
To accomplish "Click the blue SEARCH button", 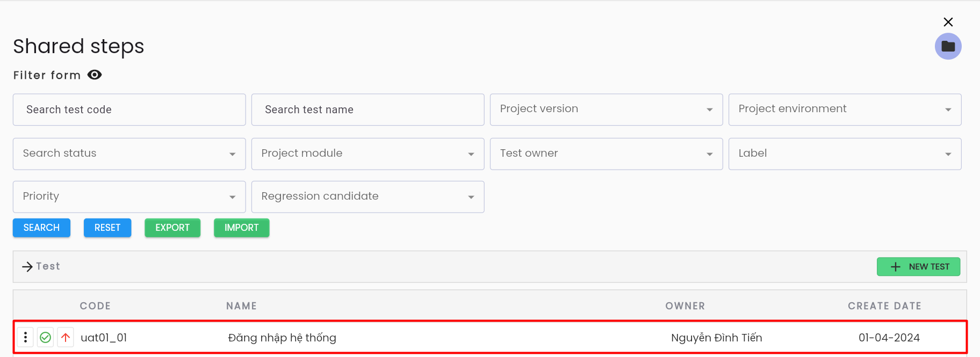I will [x=41, y=228].
